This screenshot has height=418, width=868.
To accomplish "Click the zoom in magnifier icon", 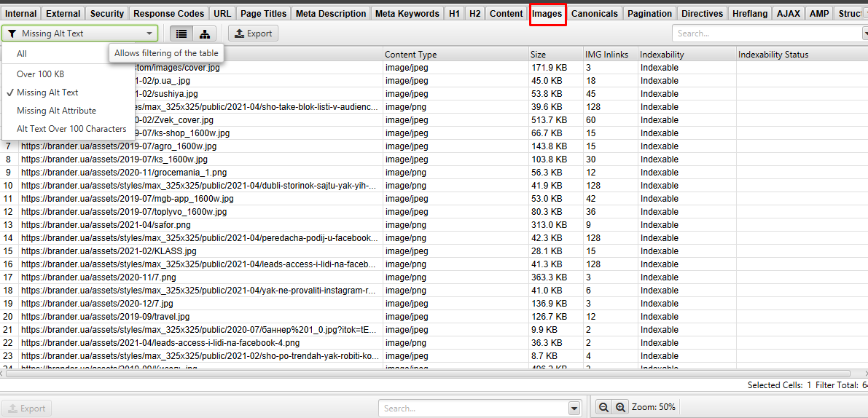I will [620, 408].
